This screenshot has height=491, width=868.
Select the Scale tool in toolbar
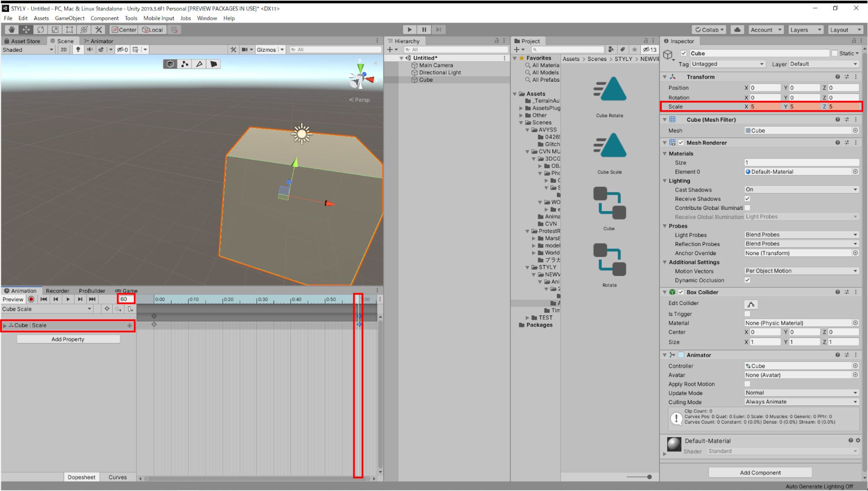55,30
